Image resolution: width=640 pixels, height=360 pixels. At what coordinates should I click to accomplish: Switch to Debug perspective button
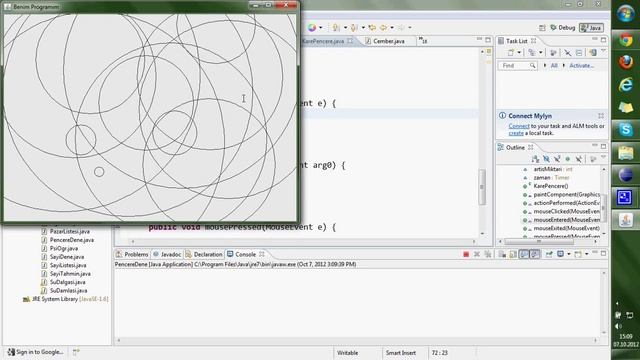coord(562,28)
